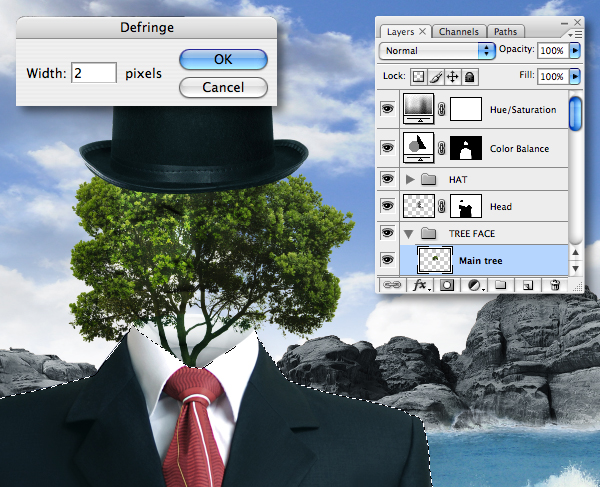Select the Color Balance layer mask
This screenshot has height=487, width=600.
(x=466, y=148)
